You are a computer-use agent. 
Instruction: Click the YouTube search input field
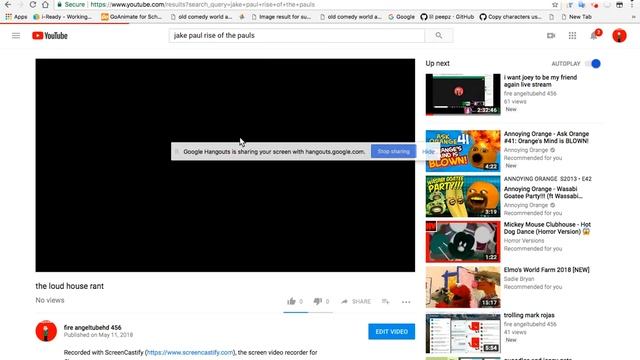(297, 36)
